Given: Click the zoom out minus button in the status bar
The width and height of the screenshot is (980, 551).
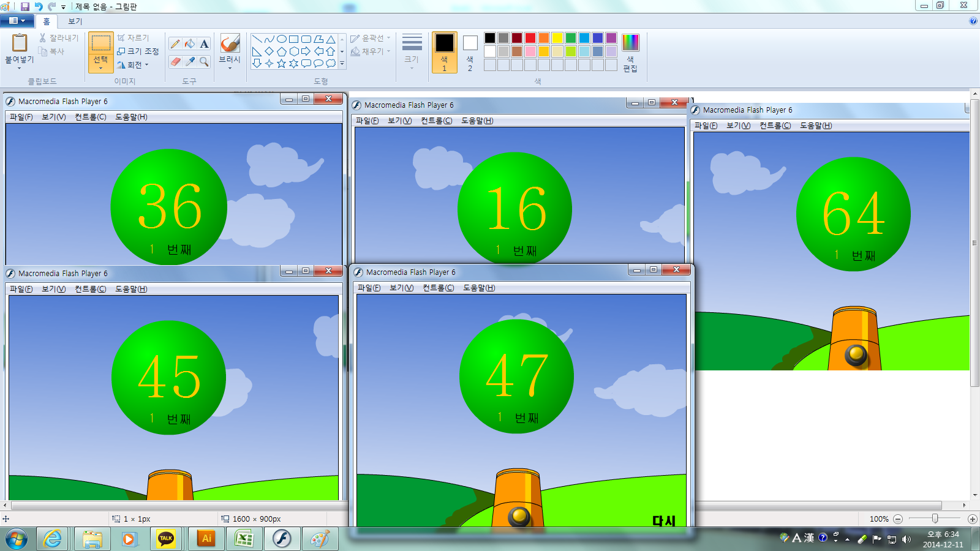Looking at the screenshot, I should (x=898, y=519).
